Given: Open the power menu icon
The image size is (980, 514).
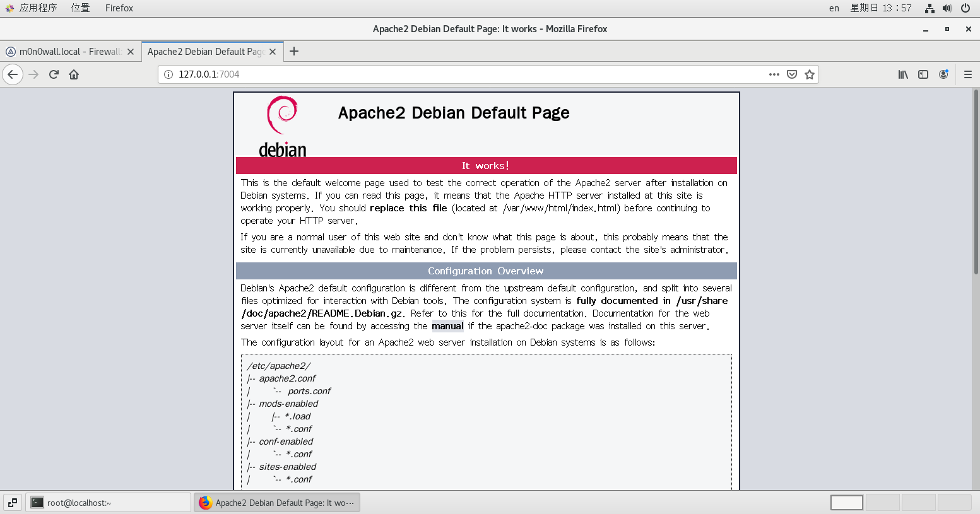Looking at the screenshot, I should [965, 8].
